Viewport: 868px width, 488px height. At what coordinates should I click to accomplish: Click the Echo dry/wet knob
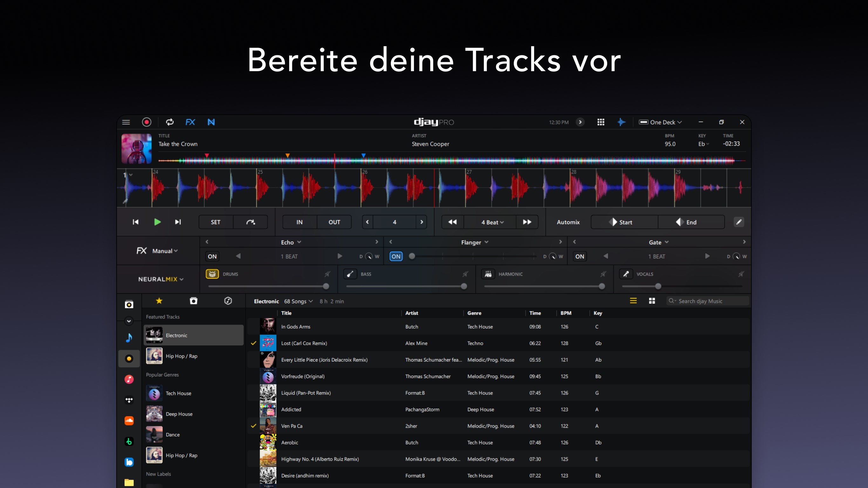(369, 256)
